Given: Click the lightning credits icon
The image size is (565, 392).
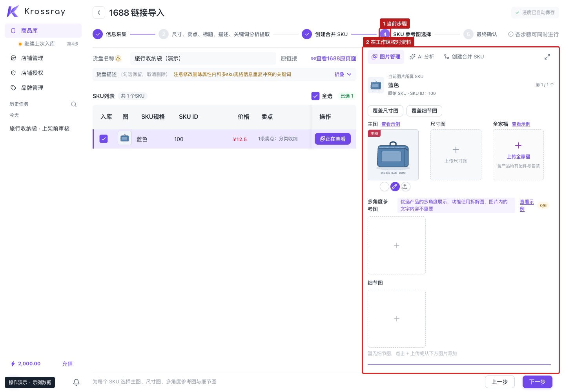Looking at the screenshot, I should click(x=13, y=364).
